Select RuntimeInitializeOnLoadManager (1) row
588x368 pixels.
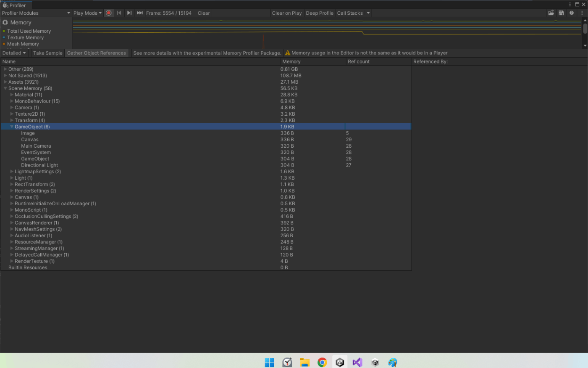[x=206, y=204]
